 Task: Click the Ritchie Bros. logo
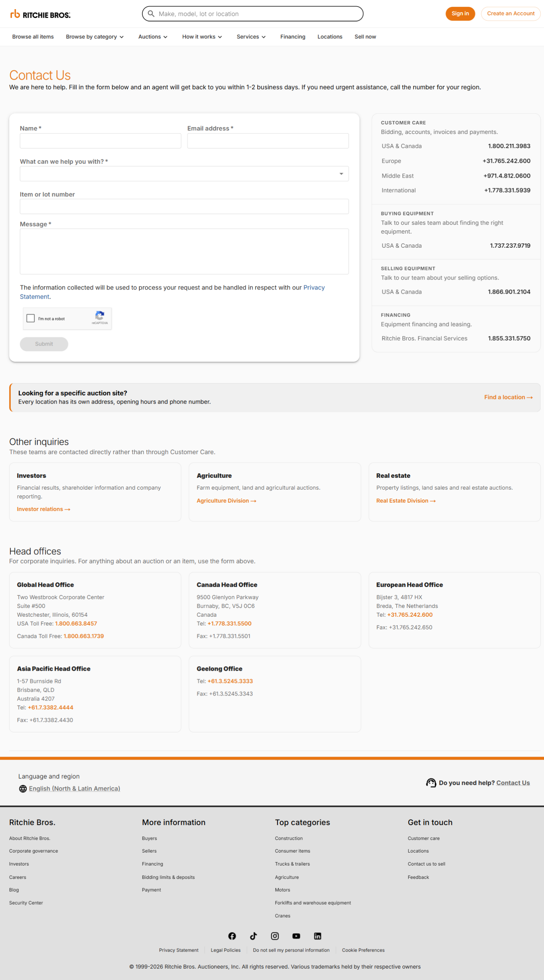click(40, 15)
